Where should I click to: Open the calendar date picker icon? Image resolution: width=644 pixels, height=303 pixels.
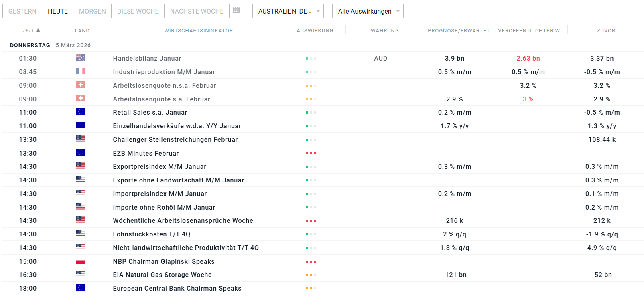click(x=236, y=11)
